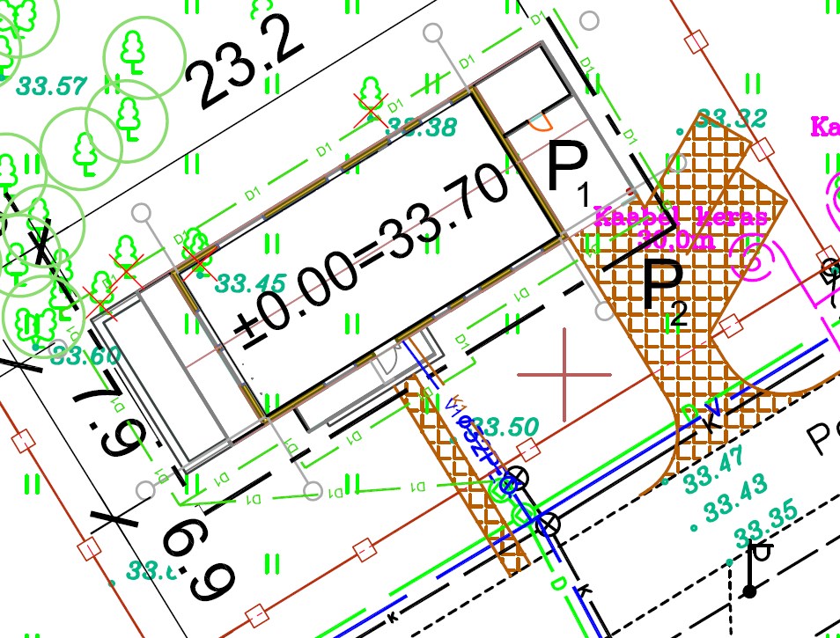The width and height of the screenshot is (840, 638).
Task: Click the crossed-out tree near 33.38
Action: pyautogui.click(x=371, y=97)
